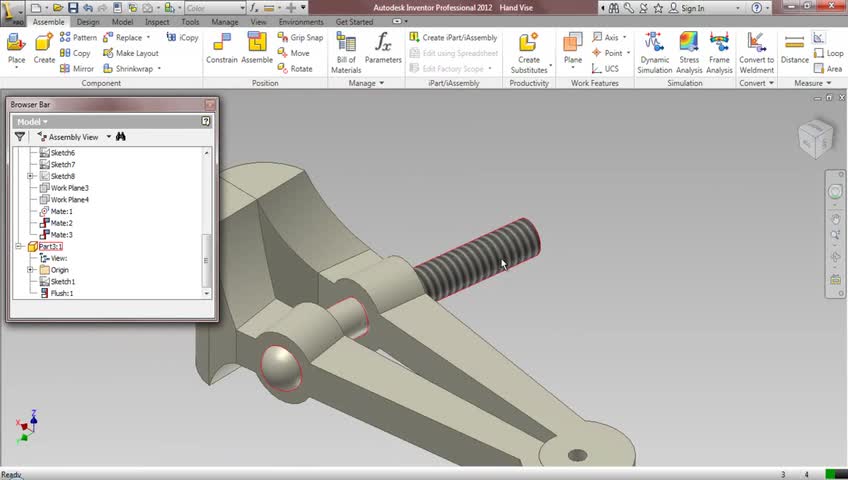This screenshot has height=480, width=848.
Task: Click the Assemble tool
Action: (x=257, y=49)
